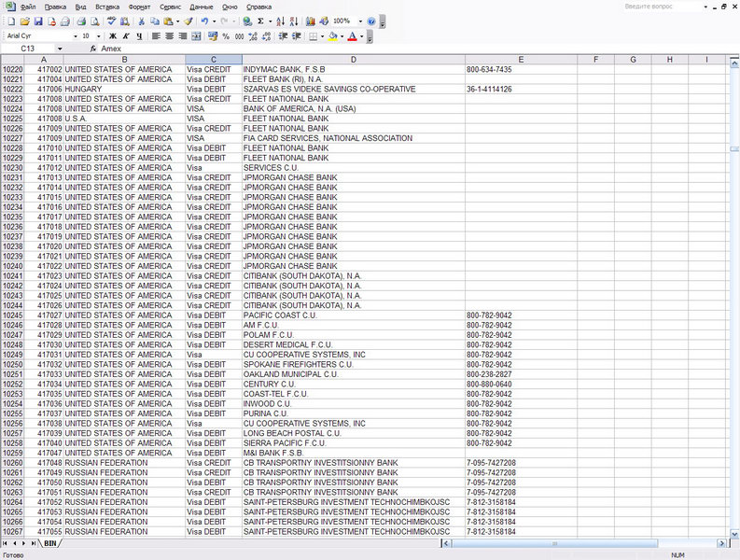
Task: Open a file with folder icon
Action: click(x=25, y=21)
